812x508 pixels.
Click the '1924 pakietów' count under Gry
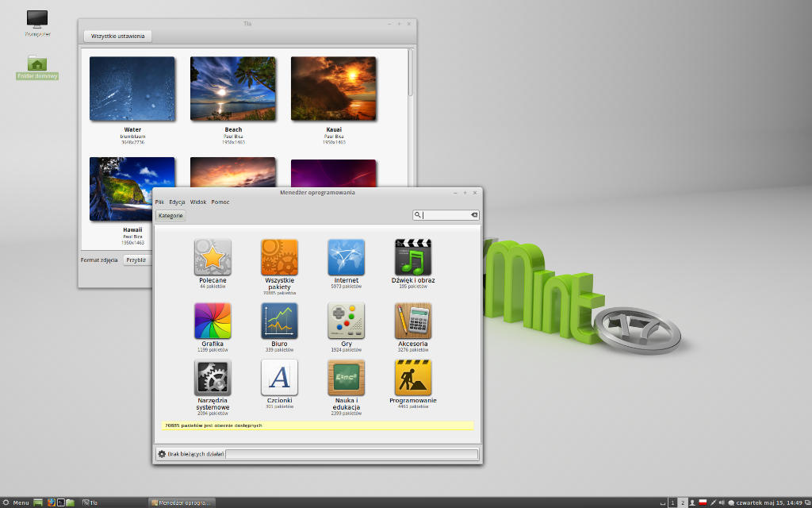346,350
